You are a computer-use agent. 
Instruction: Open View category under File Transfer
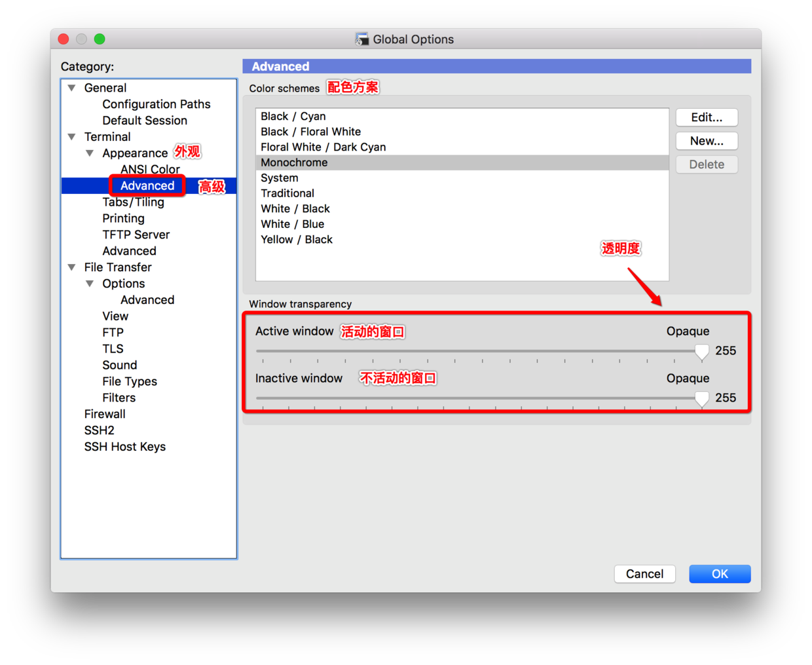pyautogui.click(x=115, y=316)
